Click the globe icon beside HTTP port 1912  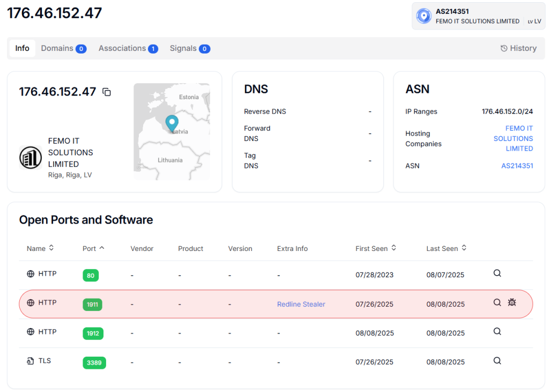click(x=29, y=331)
